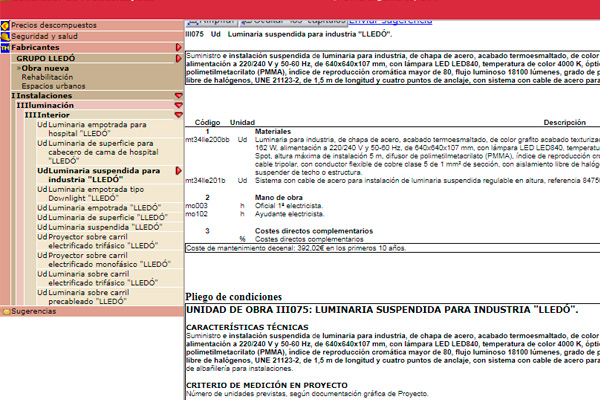This screenshot has width=600, height=400.
Task: Open Luminaria suspendida para industria "LLEDÓ" item
Action: point(104,175)
